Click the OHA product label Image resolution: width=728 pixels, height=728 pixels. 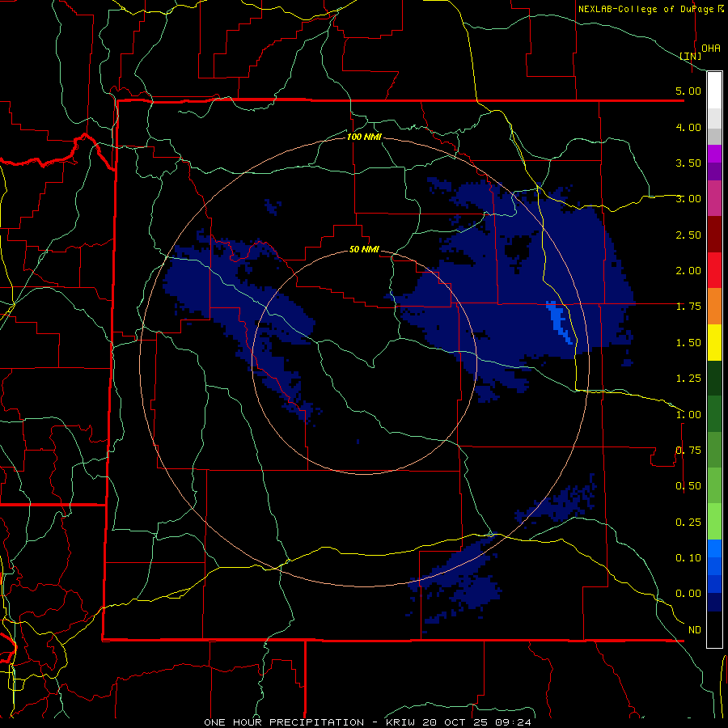[x=711, y=49]
